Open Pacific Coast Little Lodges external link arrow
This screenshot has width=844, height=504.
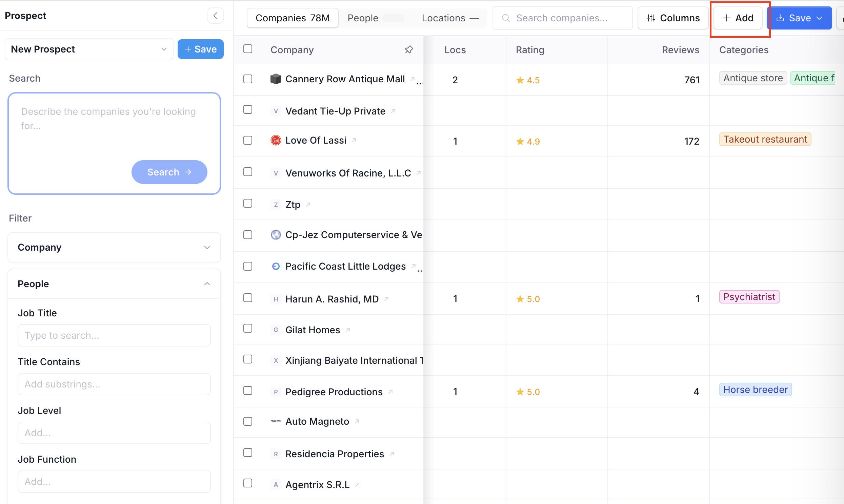coord(414,266)
